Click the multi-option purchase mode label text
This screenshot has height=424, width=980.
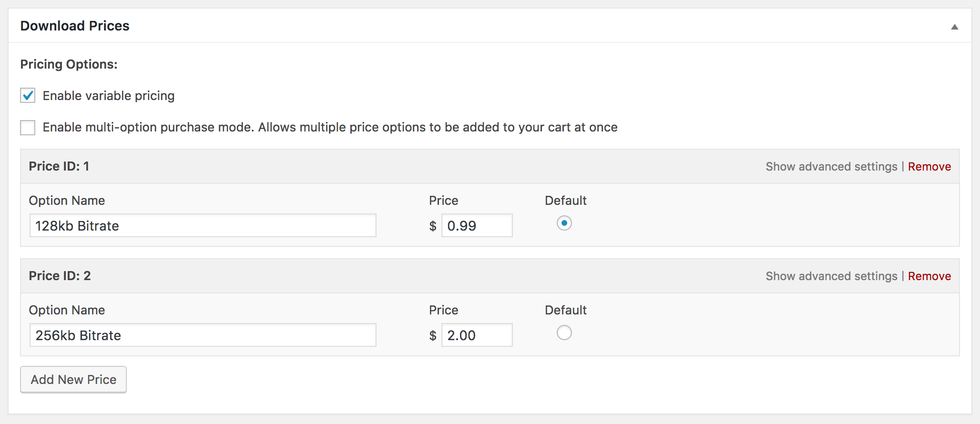[x=330, y=127]
